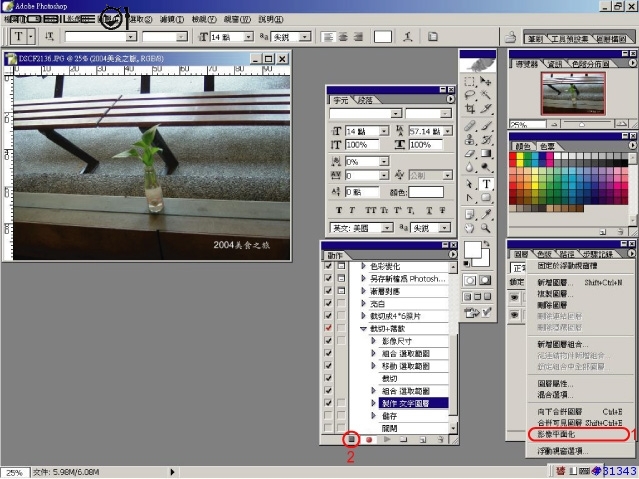The image size is (639, 479).
Task: Select the Path Selection tool
Action: pos(470,184)
